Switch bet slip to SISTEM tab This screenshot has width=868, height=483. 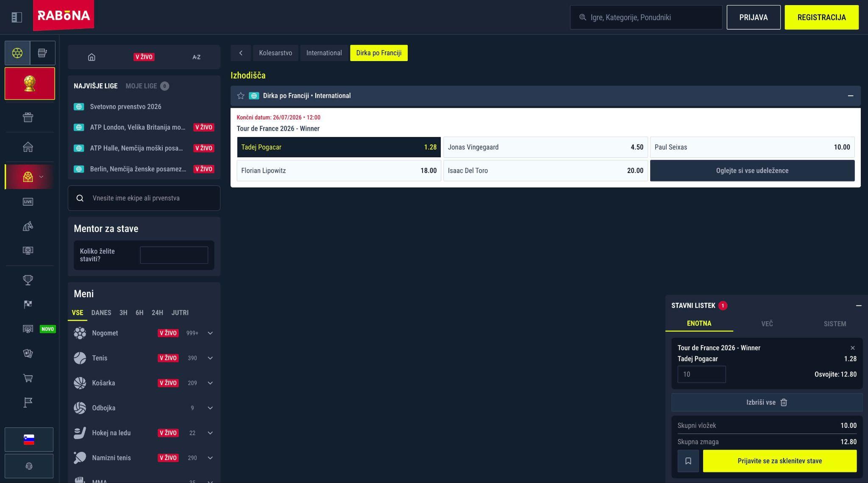(x=835, y=324)
